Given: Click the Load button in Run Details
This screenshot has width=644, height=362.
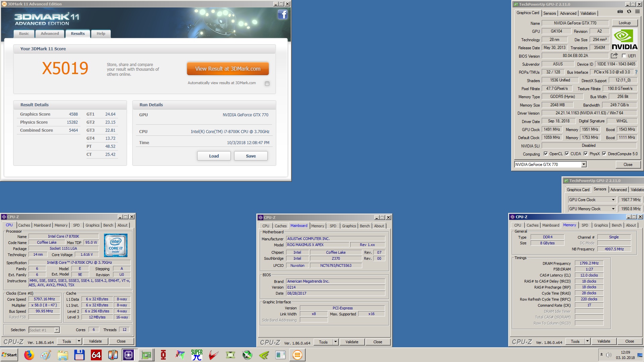Looking at the screenshot, I should coord(214,156).
